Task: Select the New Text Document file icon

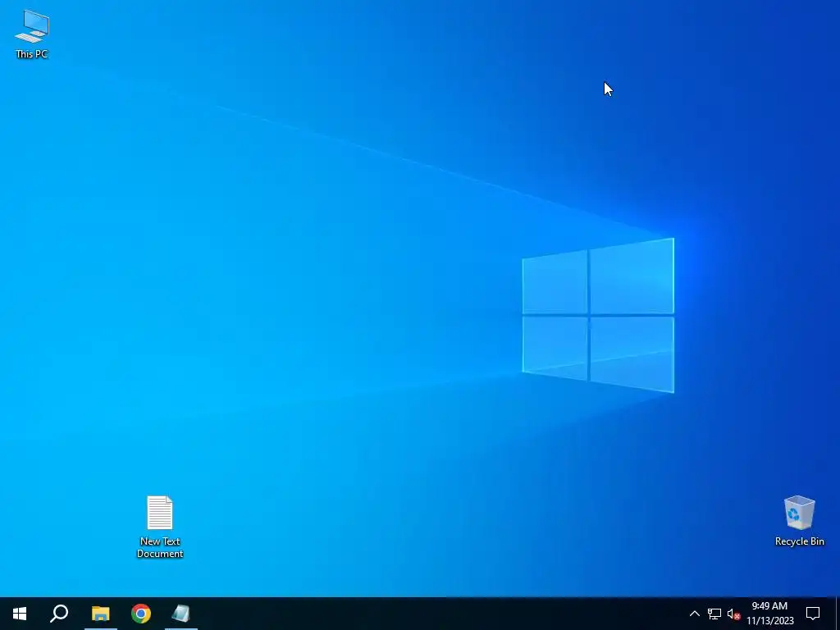Action: 160,526
